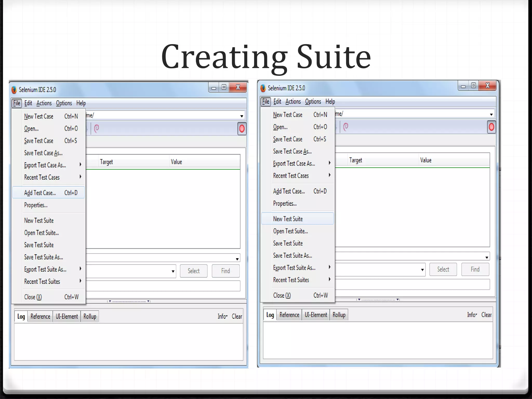Open Command dropdown arrow in right window
Image resolution: width=532 pixels, height=399 pixels.
487,257
